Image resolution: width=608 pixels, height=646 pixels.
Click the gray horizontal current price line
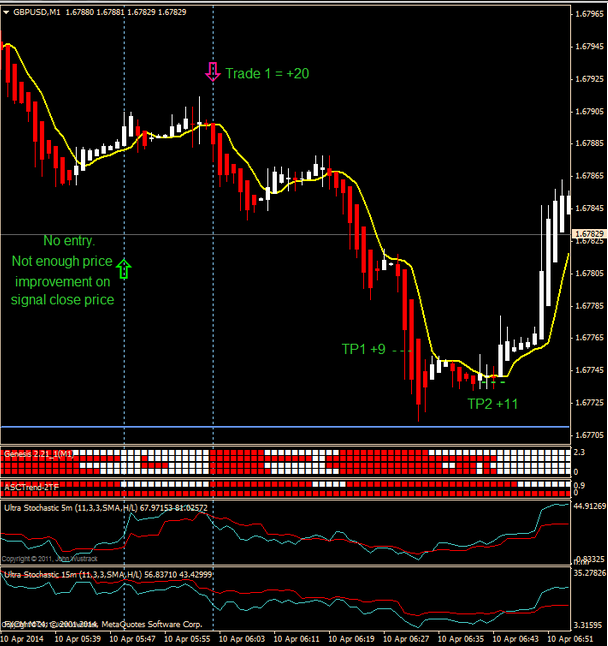pos(285,234)
